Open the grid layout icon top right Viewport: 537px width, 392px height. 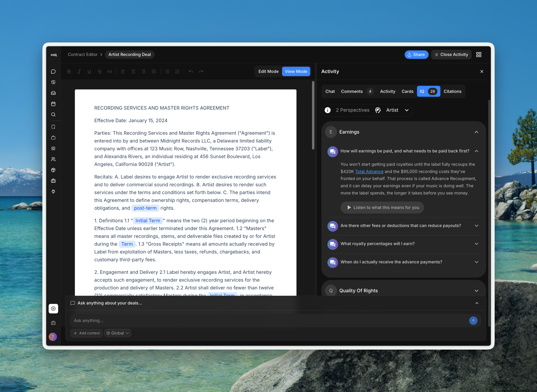coord(479,55)
